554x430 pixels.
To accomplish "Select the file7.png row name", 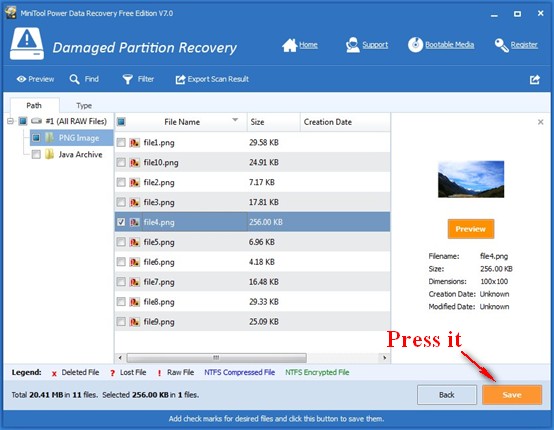I will tap(159, 282).
